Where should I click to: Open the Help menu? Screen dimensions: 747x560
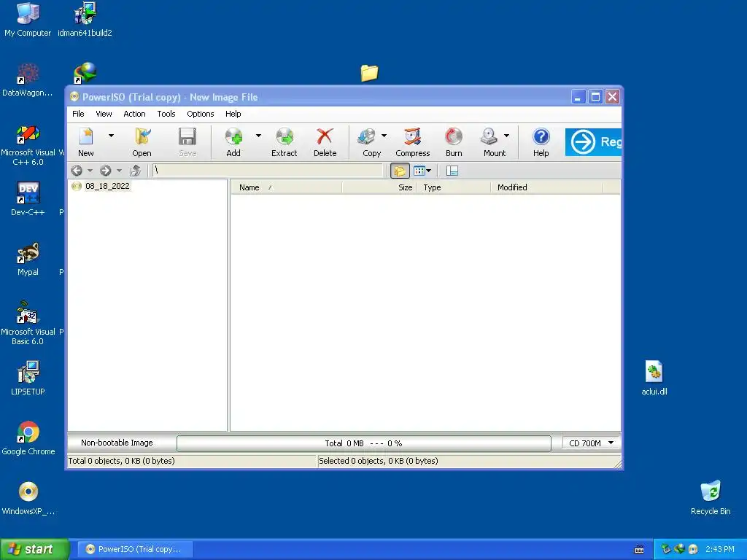233,114
